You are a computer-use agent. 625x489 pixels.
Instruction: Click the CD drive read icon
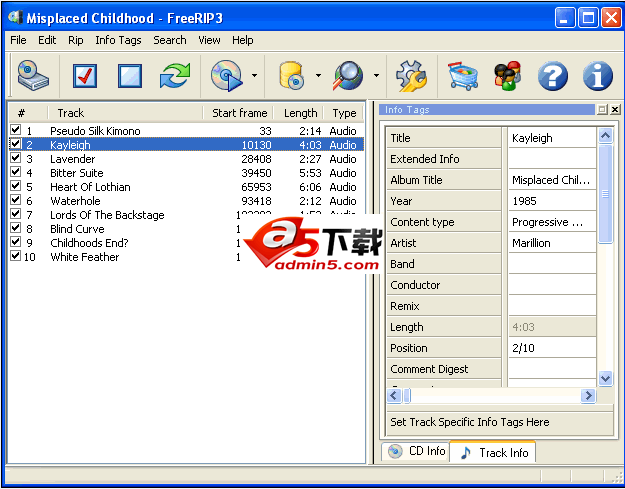(x=33, y=75)
